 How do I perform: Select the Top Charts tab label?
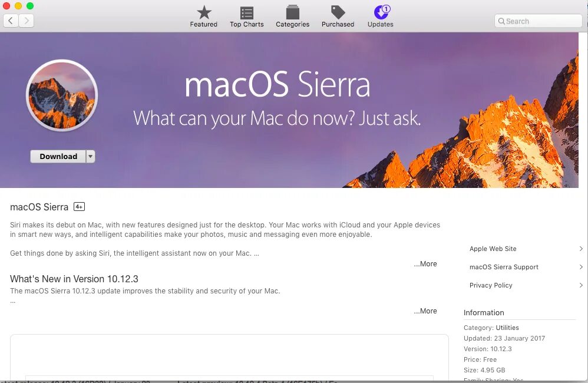point(247,24)
